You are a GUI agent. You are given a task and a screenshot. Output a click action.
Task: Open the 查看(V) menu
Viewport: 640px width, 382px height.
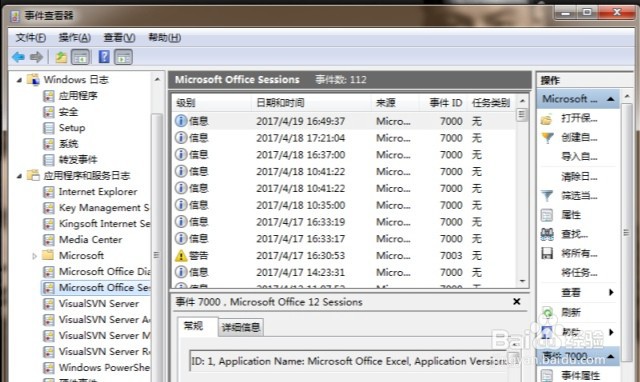[119, 38]
